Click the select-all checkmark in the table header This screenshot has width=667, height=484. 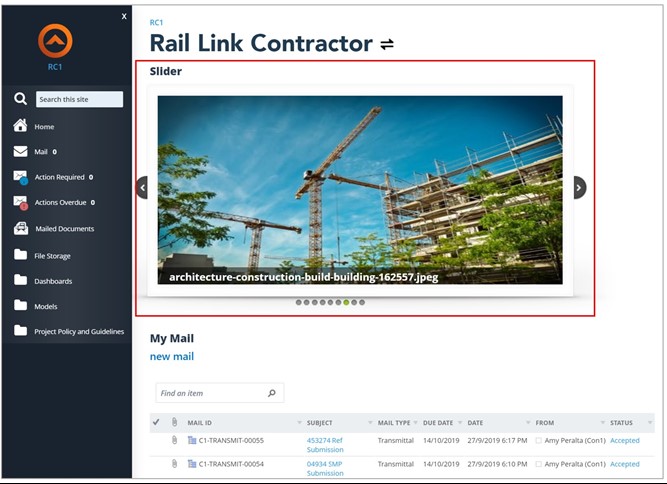156,422
